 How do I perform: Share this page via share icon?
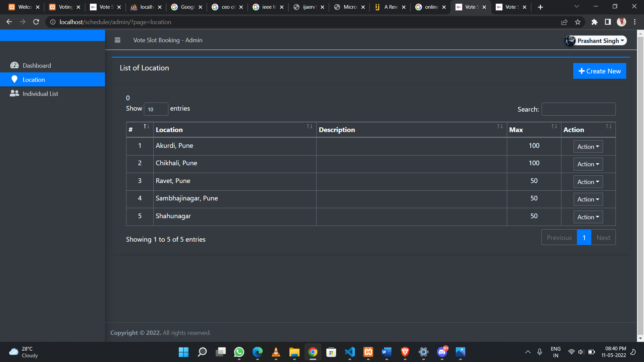[564, 22]
